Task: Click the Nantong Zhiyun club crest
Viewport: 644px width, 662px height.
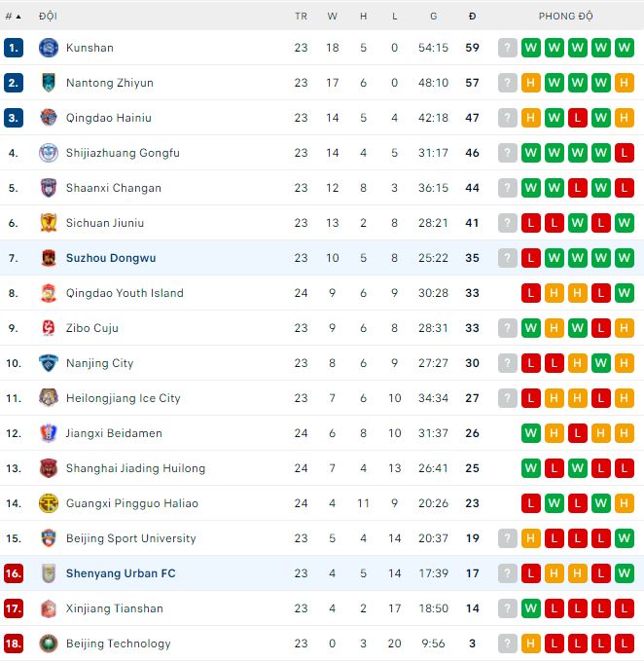Action: coord(49,83)
